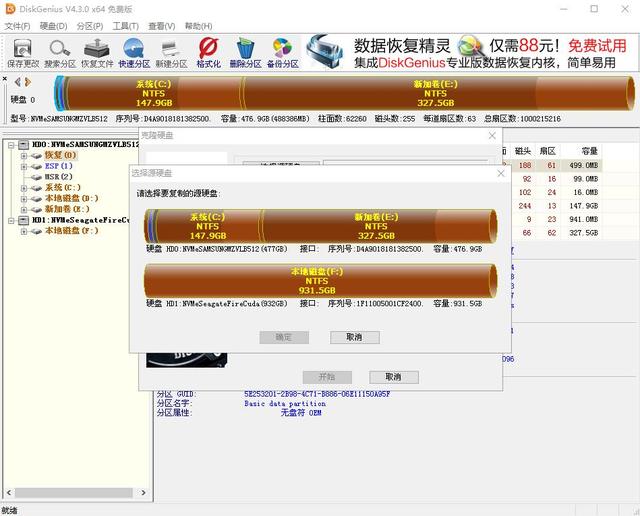Click the partition GUID value text
This screenshot has width=640, height=516.
click(x=317, y=394)
